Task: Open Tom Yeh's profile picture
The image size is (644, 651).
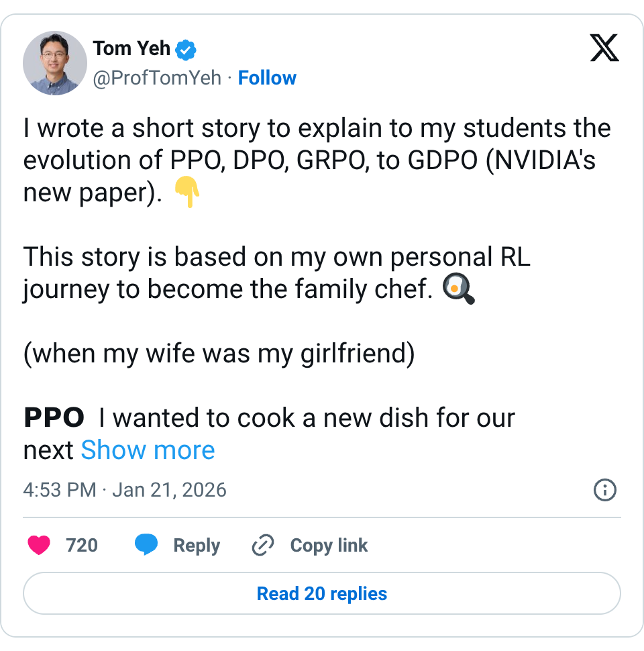Action: (x=55, y=62)
